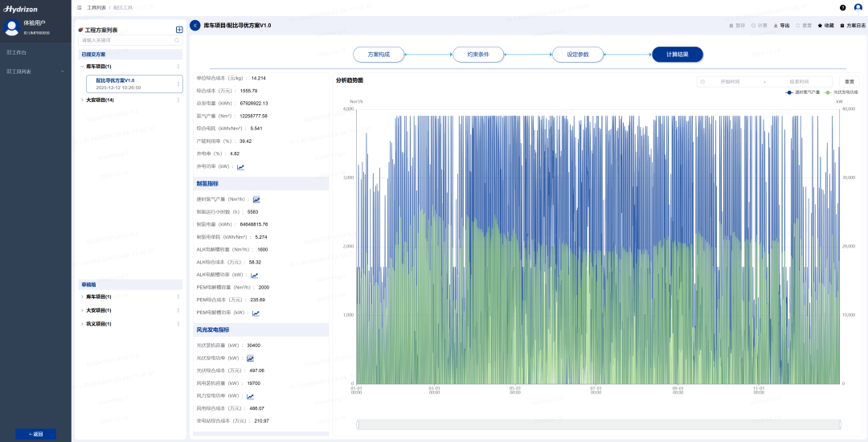The height and width of the screenshot is (442, 868).
Task: Open ALK电解槽功率 chart icon
Action: coord(254,276)
